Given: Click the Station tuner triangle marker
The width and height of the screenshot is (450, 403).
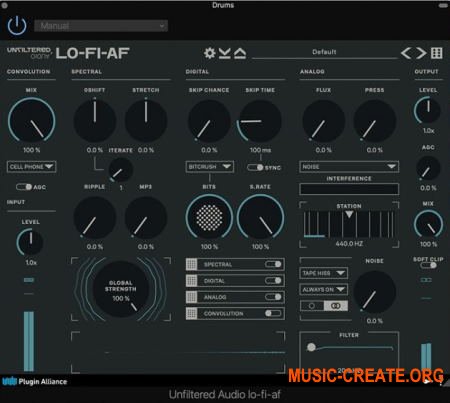Looking at the screenshot, I should 349,214.
